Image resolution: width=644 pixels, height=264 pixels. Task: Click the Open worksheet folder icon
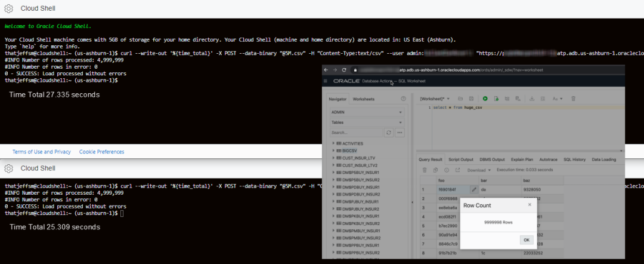460,99
